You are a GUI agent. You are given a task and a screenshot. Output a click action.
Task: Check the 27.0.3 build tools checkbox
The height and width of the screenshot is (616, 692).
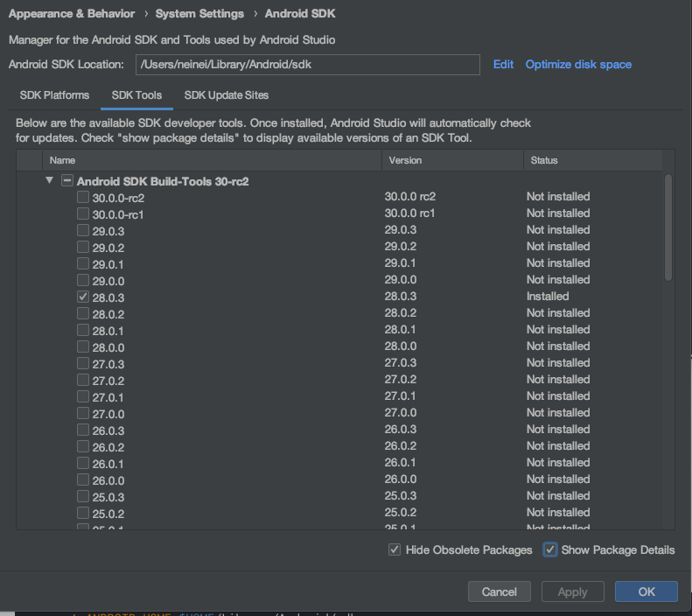pos(83,363)
